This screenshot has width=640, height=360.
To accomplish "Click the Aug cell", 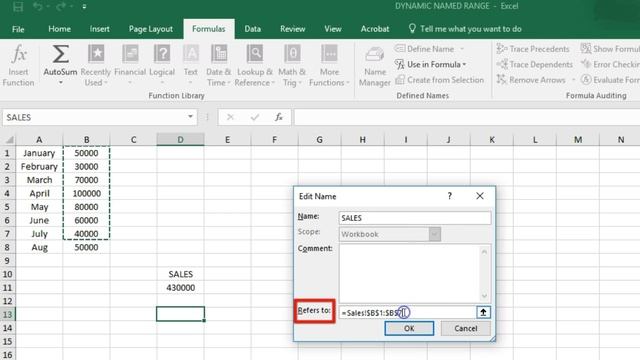I will point(39,247).
